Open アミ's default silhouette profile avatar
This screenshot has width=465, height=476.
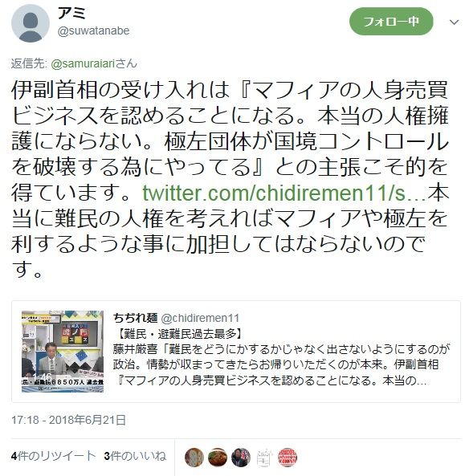30,23
